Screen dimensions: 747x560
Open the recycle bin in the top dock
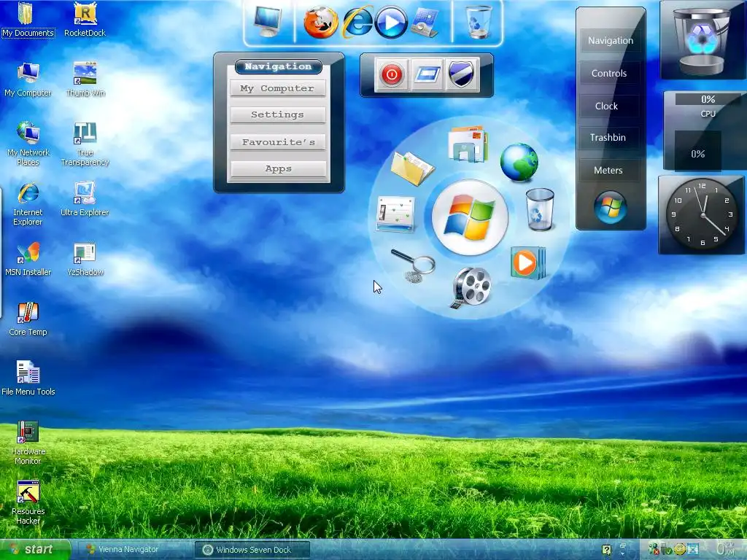tap(479, 22)
